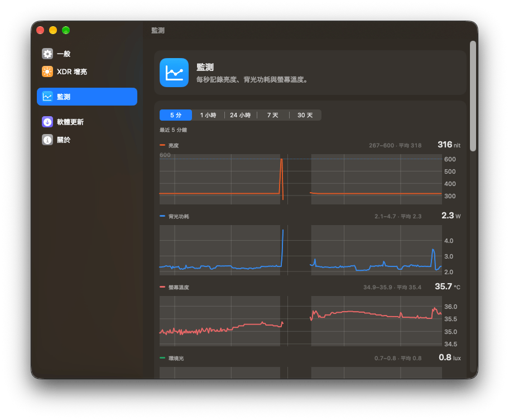Viewport: 509px width, 420px height.
Task: Open the 關於 info icon
Action: pos(47,140)
